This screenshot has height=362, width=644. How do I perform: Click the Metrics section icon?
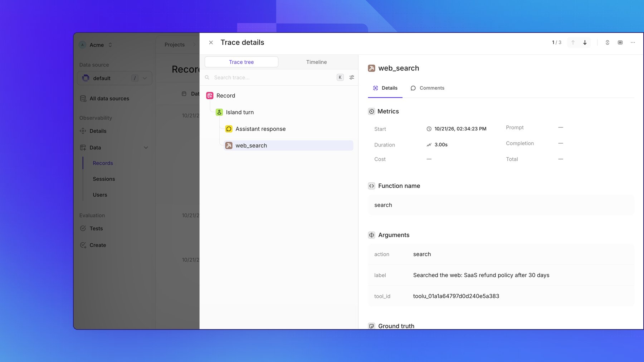372,111
